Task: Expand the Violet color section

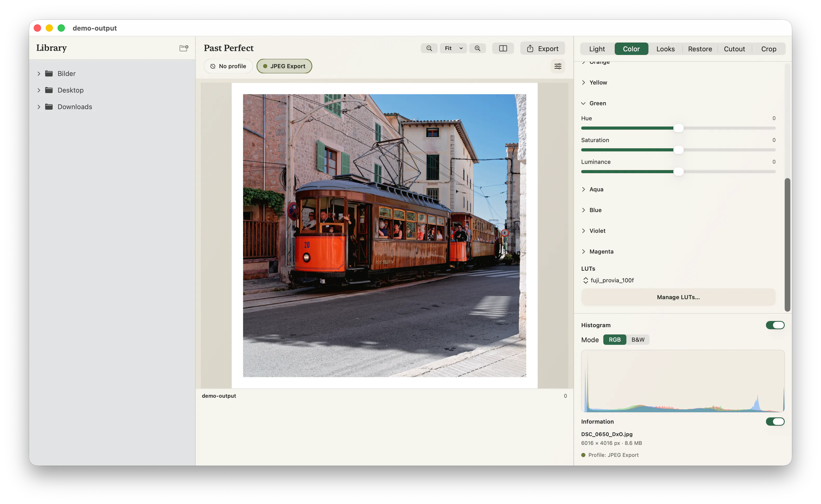Action: (x=584, y=231)
